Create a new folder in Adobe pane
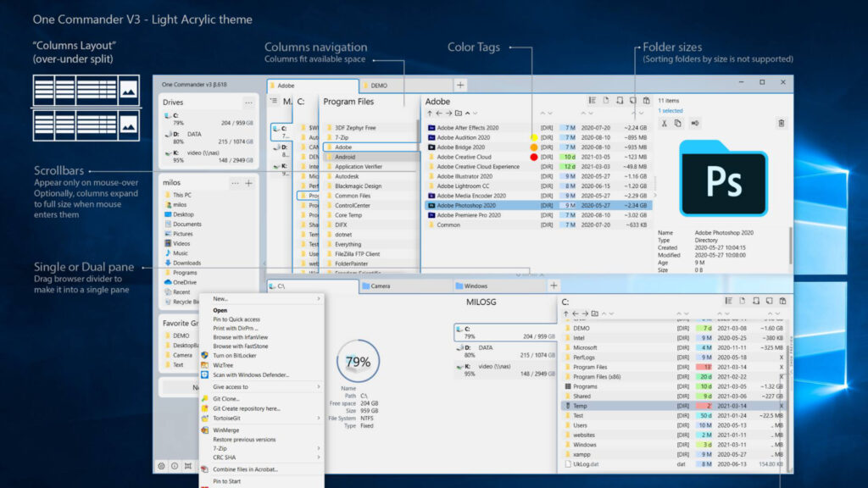This screenshot has width=868, height=488. tap(459, 114)
